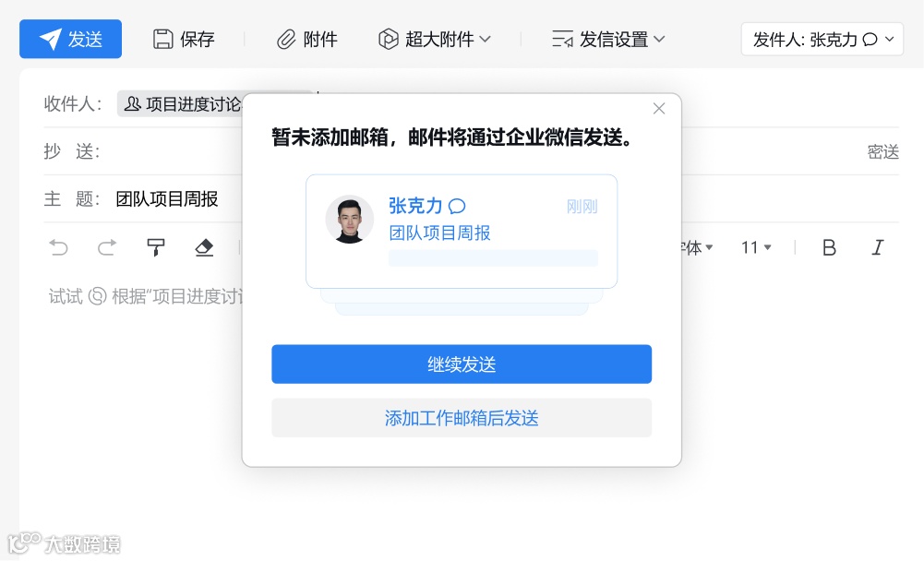Click the 收件人: label

[x=73, y=103]
